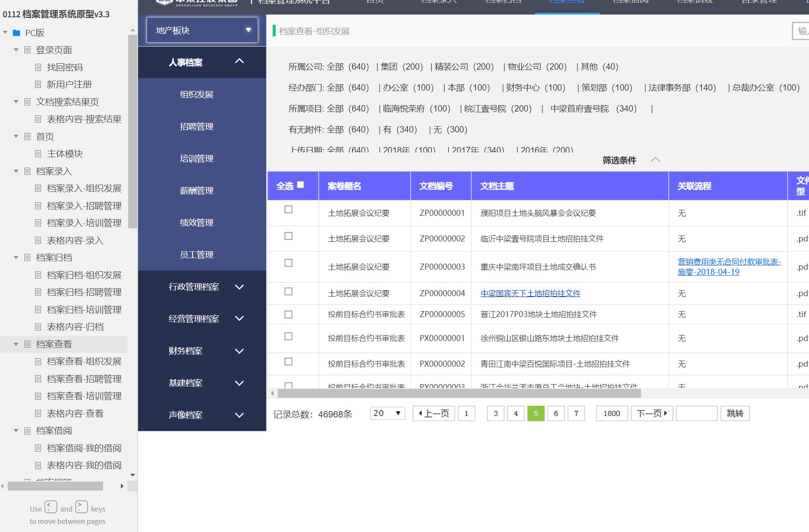Screen dimensions: 809x532
Task: Go to page 6 in pagination
Action: (x=556, y=413)
